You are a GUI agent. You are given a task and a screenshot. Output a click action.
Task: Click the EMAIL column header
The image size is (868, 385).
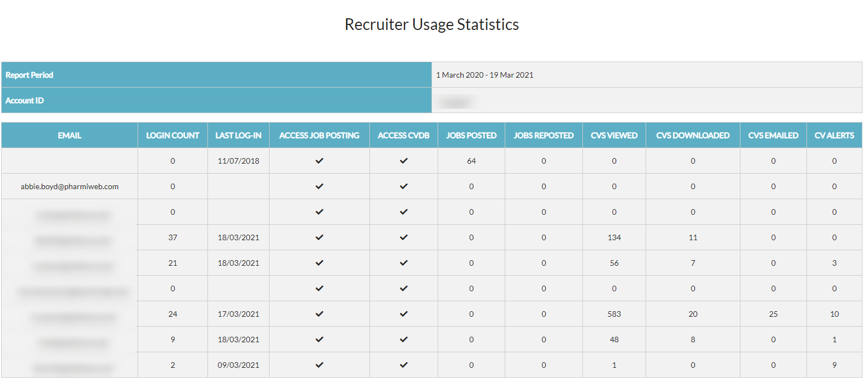click(x=69, y=135)
